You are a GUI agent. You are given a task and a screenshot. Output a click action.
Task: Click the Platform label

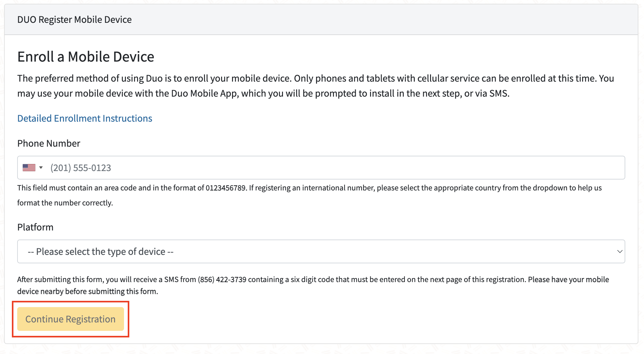pyautogui.click(x=35, y=227)
